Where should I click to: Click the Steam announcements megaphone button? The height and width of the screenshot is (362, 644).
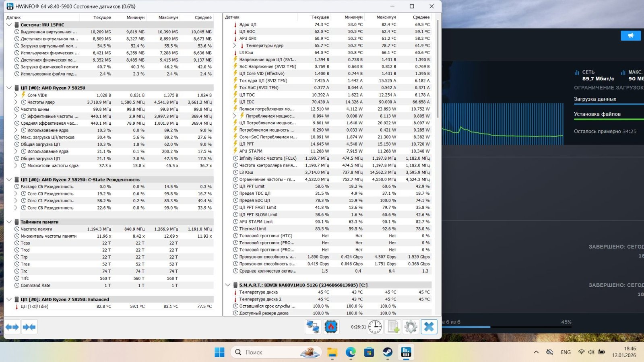(631, 36)
